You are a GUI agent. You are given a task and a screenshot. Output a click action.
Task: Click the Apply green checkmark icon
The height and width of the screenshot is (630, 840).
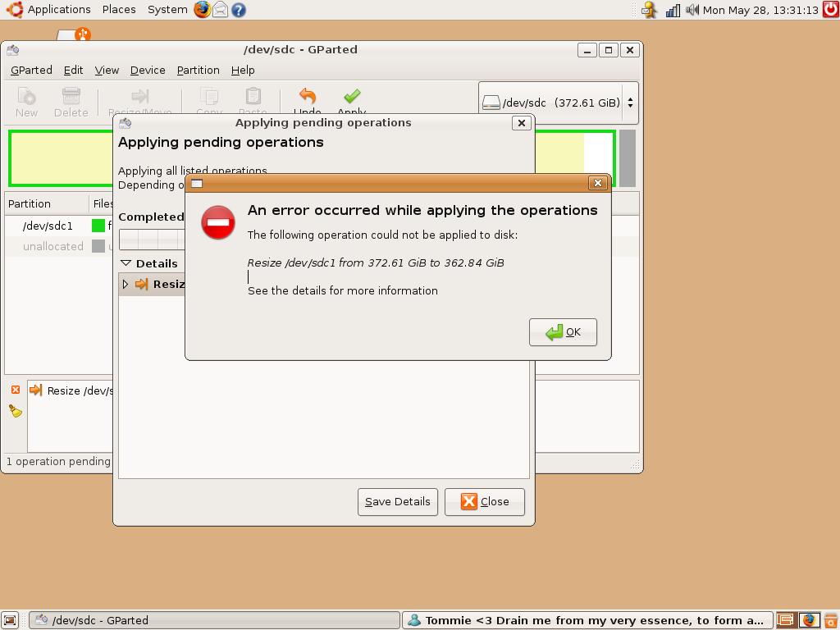click(x=352, y=97)
